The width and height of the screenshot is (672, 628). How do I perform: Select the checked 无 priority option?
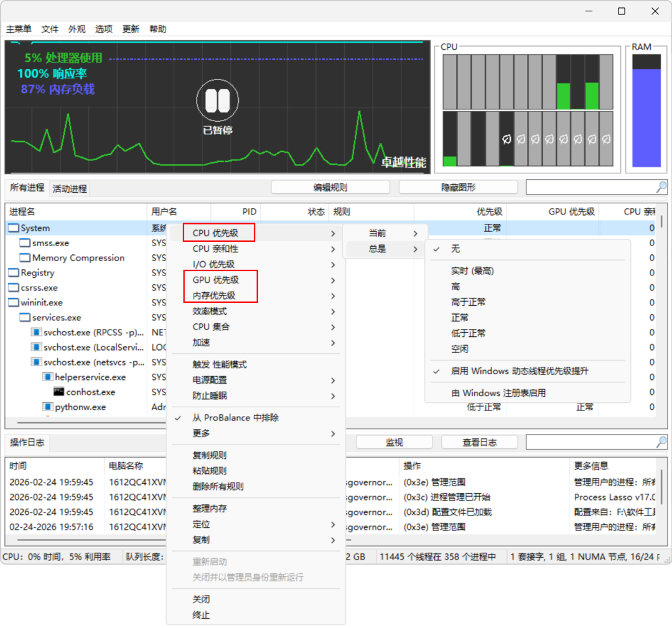(x=528, y=249)
